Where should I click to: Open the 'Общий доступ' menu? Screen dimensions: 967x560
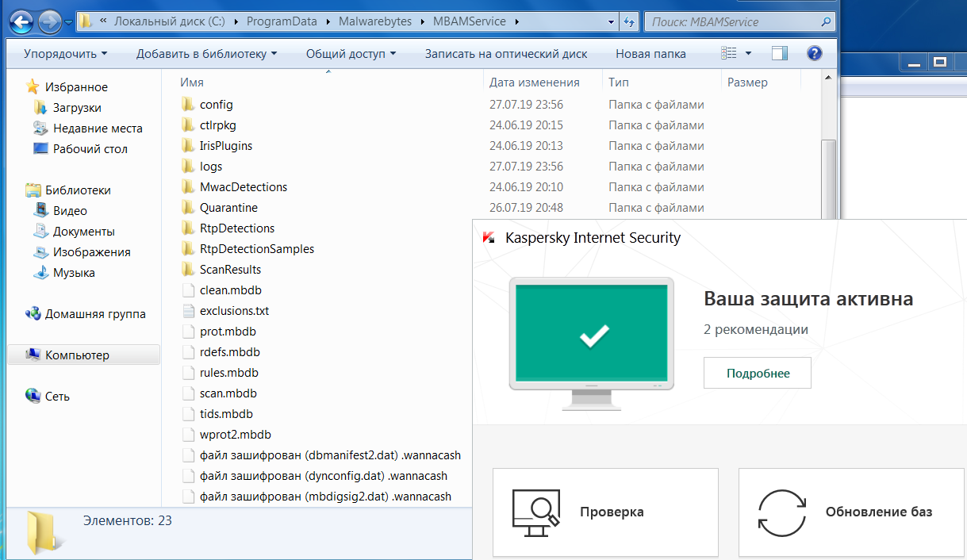coord(351,54)
